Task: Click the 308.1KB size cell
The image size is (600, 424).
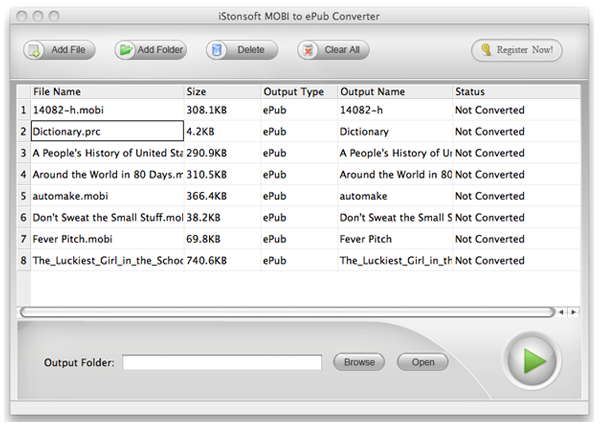Action: [x=223, y=110]
